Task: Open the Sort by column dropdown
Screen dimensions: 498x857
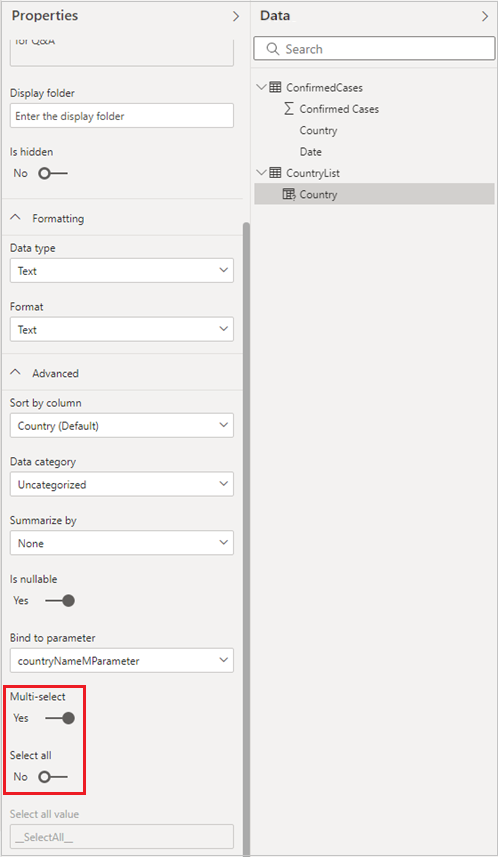Action: click(x=122, y=425)
